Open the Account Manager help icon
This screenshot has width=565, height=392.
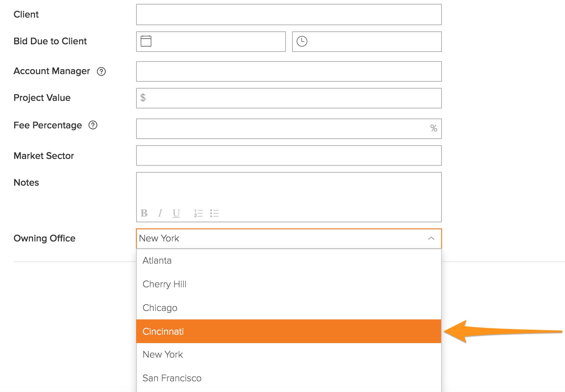(101, 71)
